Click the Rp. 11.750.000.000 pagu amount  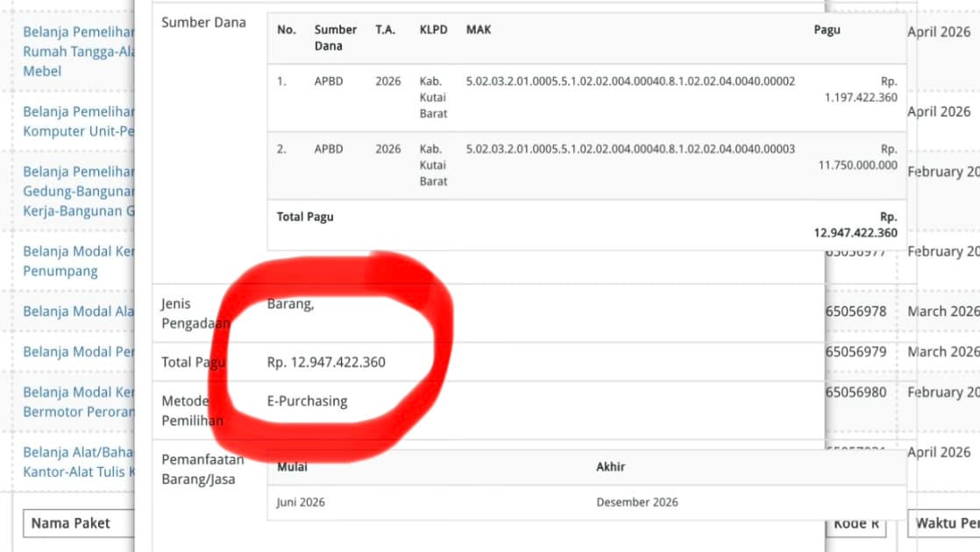pos(857,157)
